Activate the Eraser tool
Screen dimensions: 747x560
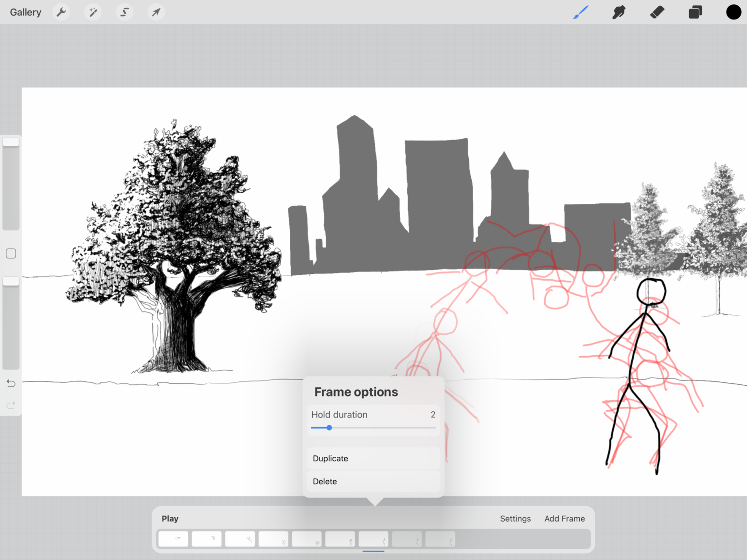tap(657, 12)
